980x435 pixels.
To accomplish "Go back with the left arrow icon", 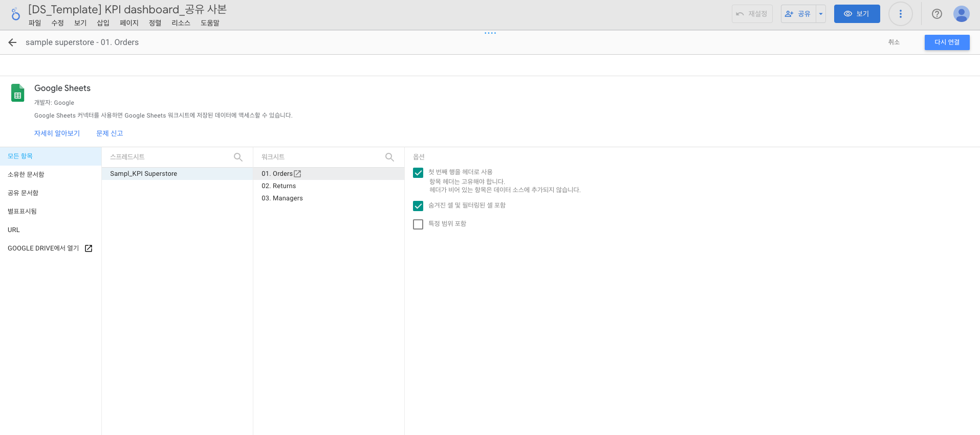I will point(12,42).
